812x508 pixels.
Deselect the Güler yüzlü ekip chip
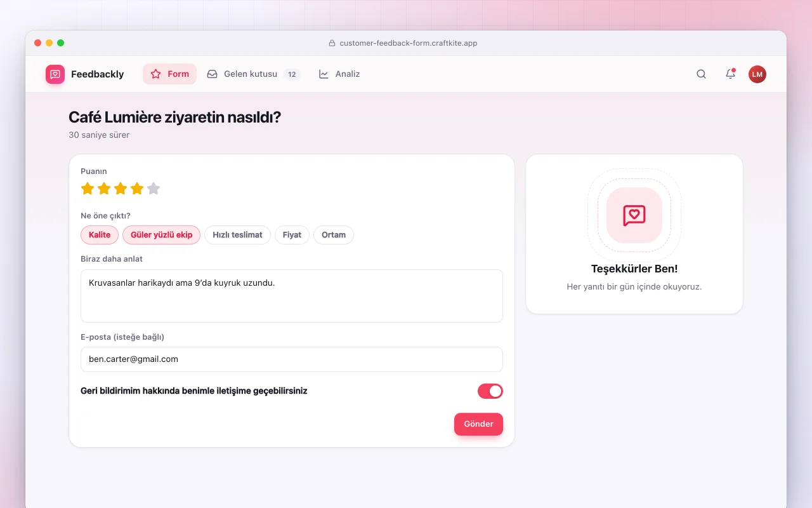pos(162,235)
